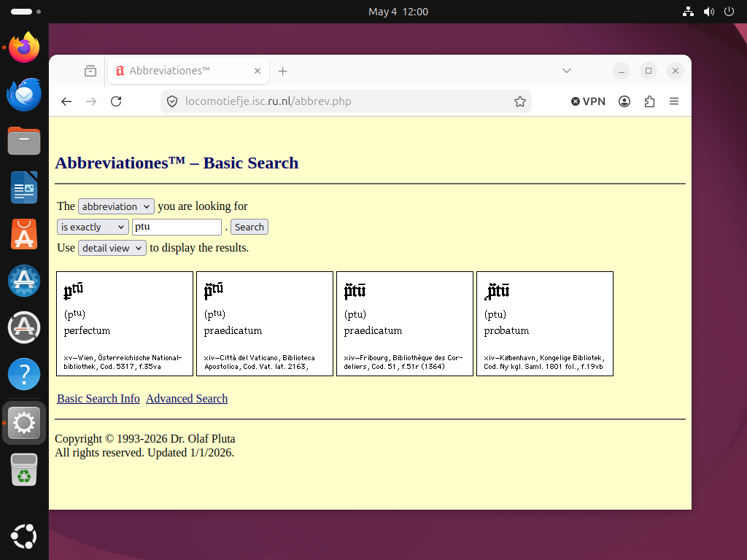Click the browser forward arrow
Image resolution: width=747 pixels, height=560 pixels.
coord(91,101)
